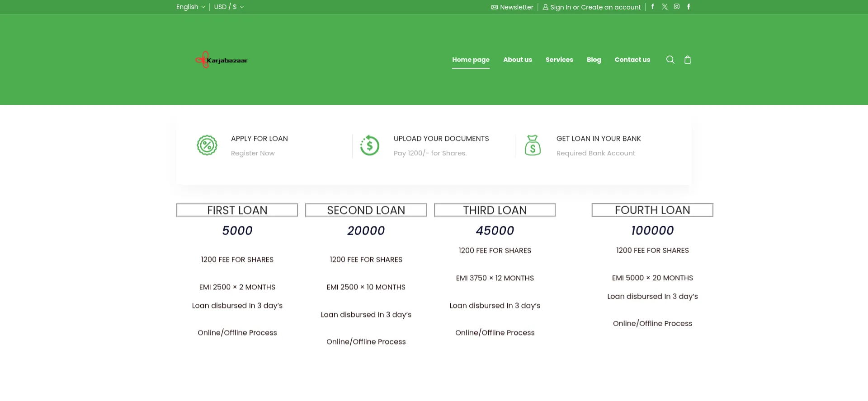Click Online/Offline Process under First Loan
The width and height of the screenshot is (868, 401).
pyautogui.click(x=237, y=333)
